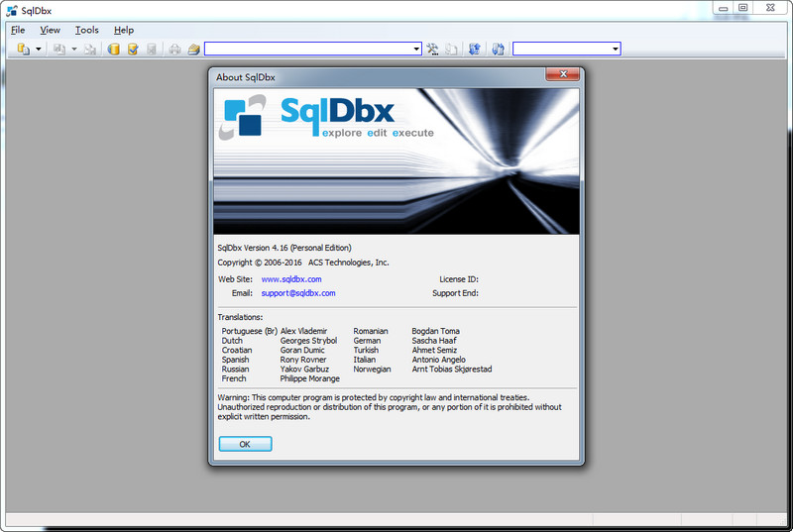
Task: Click the database with checkmark icon
Action: tap(133, 49)
